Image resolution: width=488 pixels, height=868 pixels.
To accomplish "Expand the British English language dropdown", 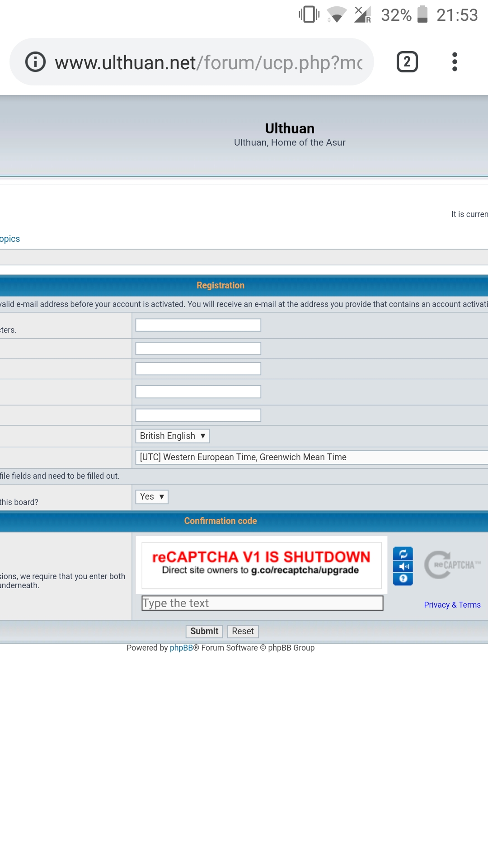I will tap(172, 436).
